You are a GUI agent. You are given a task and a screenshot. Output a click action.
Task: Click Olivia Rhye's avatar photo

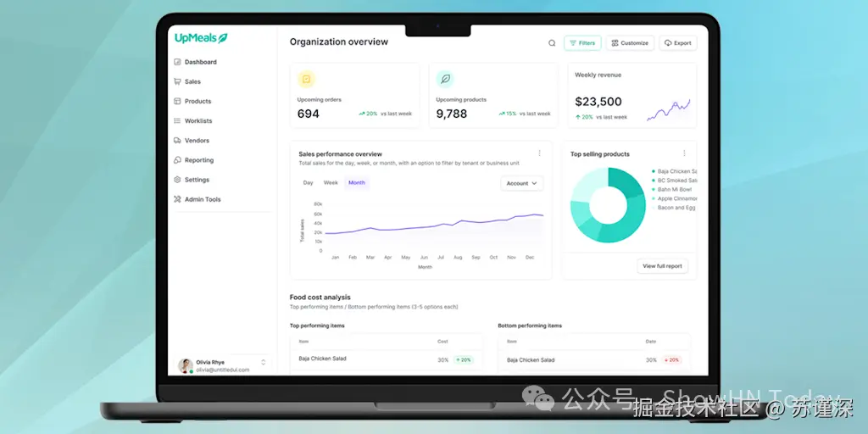pyautogui.click(x=186, y=365)
